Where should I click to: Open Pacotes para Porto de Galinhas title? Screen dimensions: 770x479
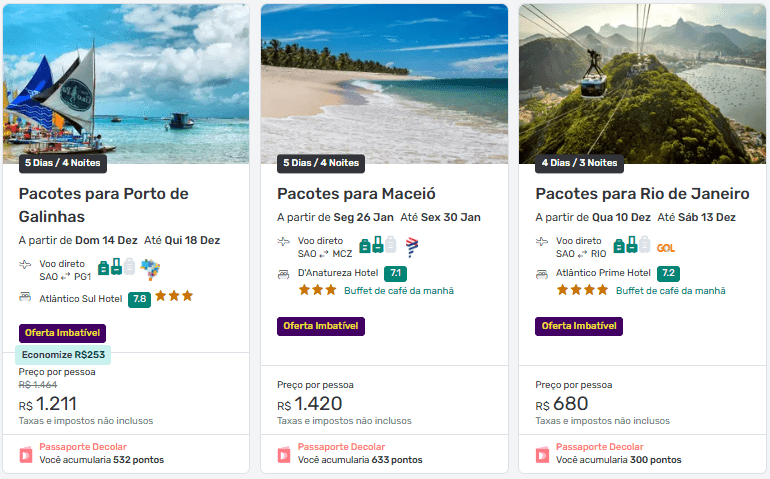[x=104, y=204]
